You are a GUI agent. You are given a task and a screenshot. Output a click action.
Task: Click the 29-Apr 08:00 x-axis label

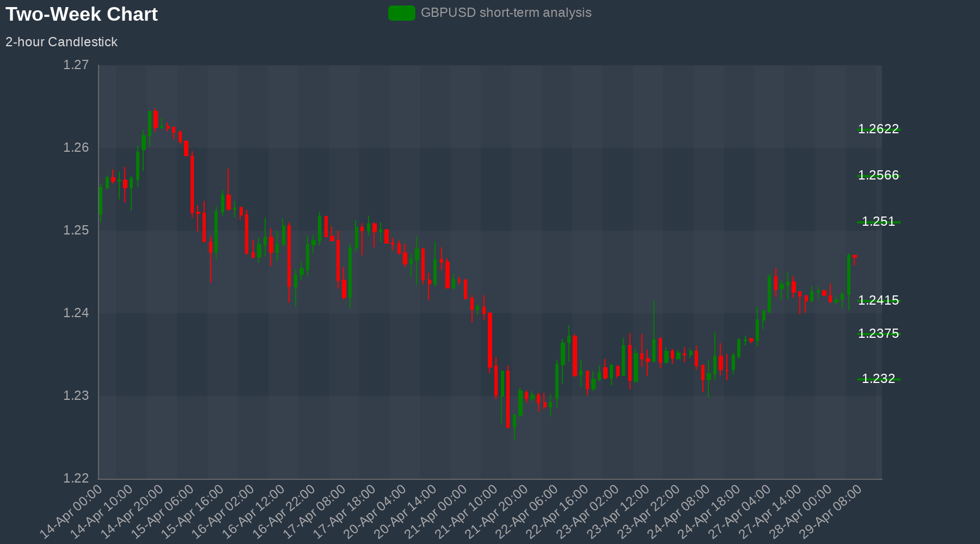click(x=832, y=511)
